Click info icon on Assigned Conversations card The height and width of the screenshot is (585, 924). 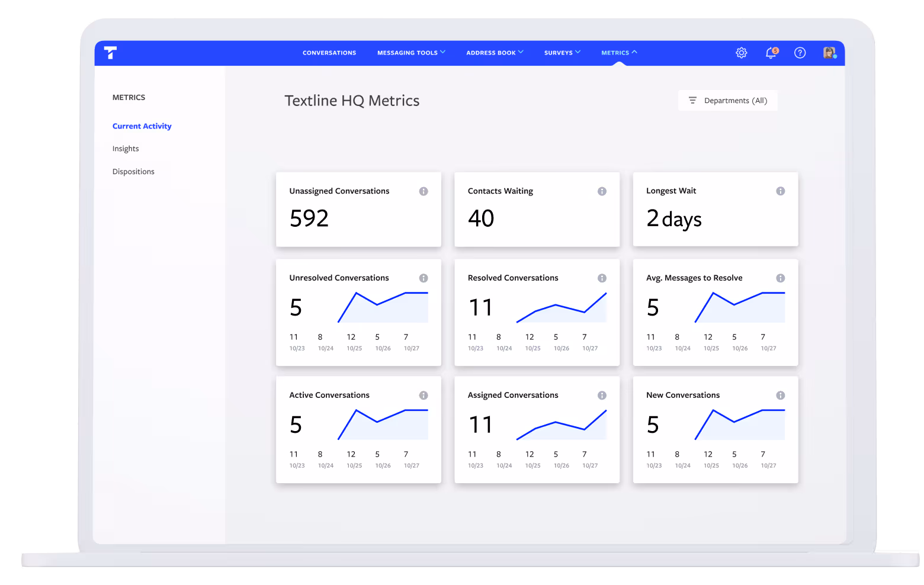tap(602, 396)
